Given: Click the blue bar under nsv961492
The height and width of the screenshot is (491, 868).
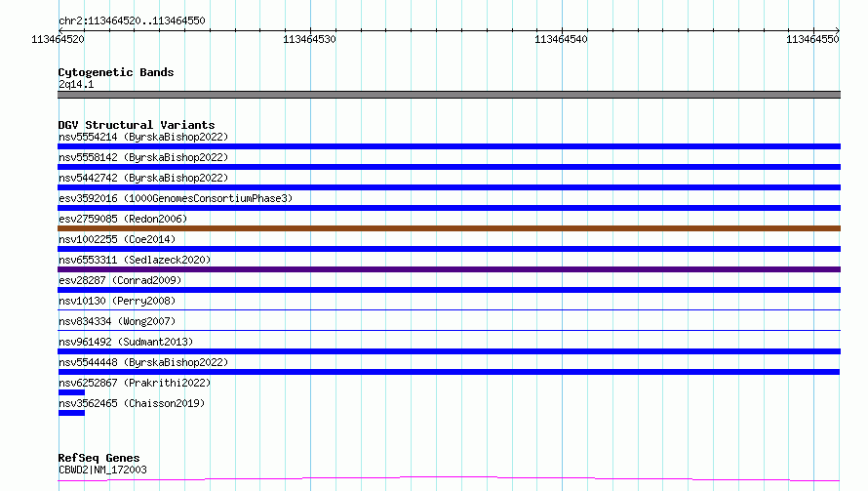Looking at the screenshot, I should (449, 351).
